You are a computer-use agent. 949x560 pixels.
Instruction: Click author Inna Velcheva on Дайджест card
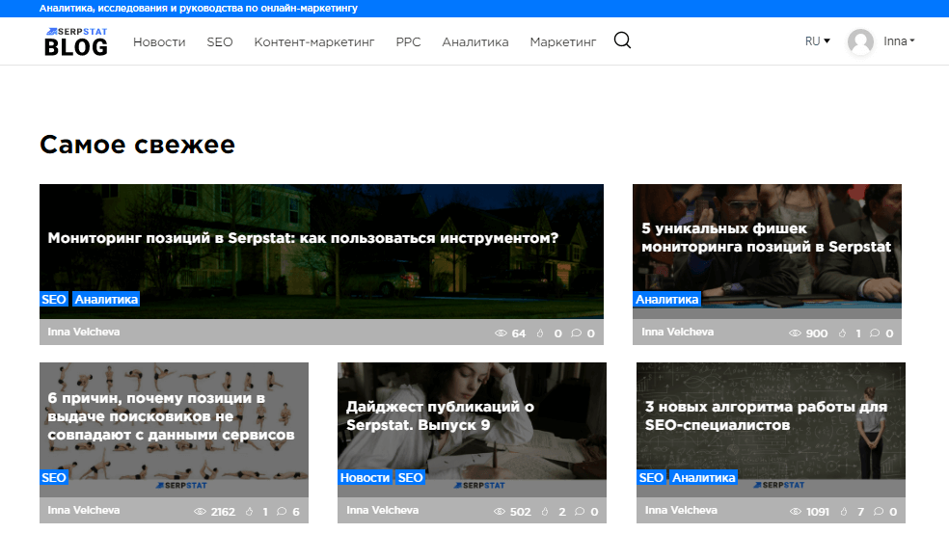point(383,510)
